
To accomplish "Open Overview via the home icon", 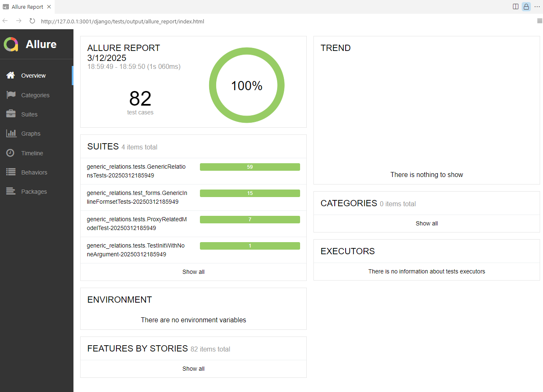I will [11, 75].
